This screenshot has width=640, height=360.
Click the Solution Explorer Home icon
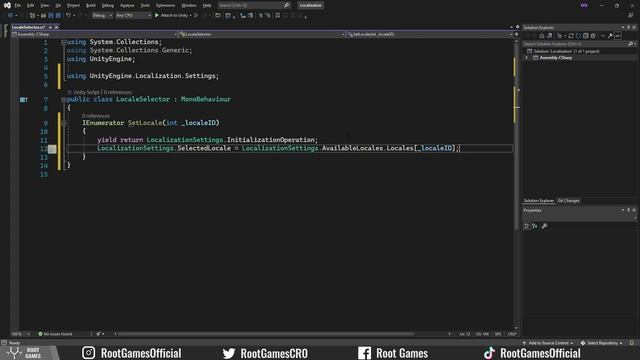(x=542, y=36)
